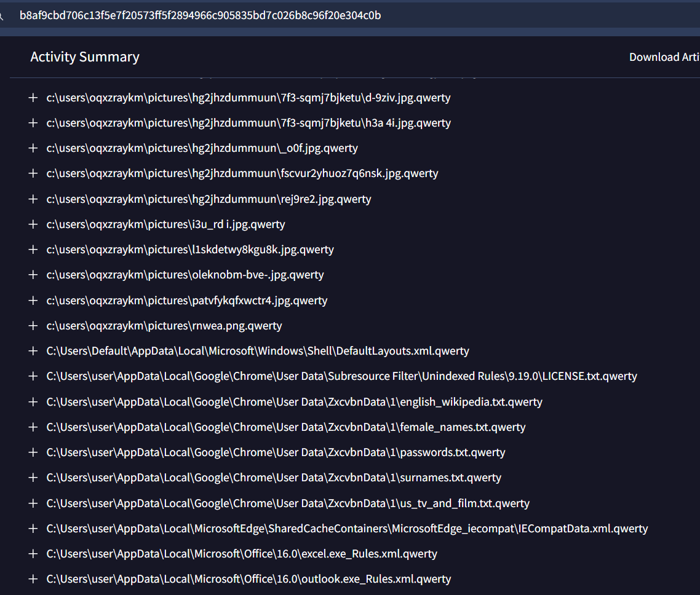Screen dimensions: 700x595
Task: Expand the rej9re2.jpg.qwerty row
Action: pos(33,199)
